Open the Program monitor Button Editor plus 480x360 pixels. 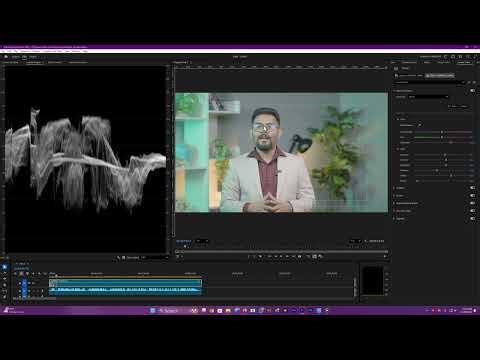tap(385, 256)
